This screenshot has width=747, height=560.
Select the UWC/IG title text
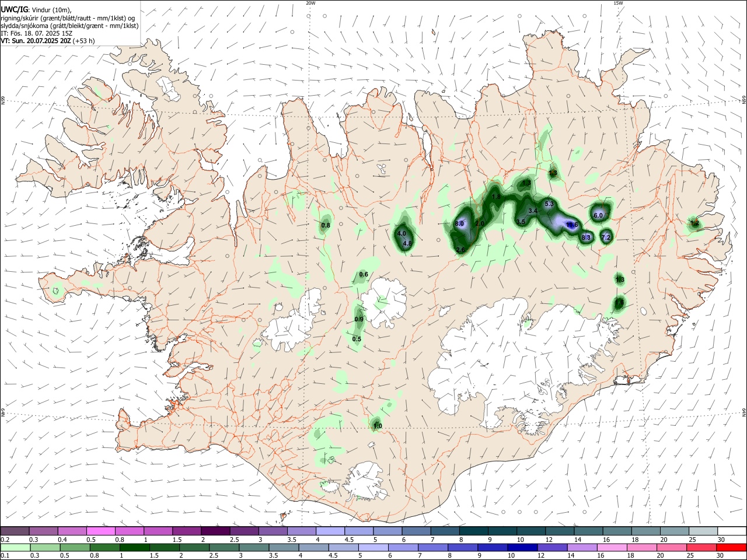coord(14,10)
